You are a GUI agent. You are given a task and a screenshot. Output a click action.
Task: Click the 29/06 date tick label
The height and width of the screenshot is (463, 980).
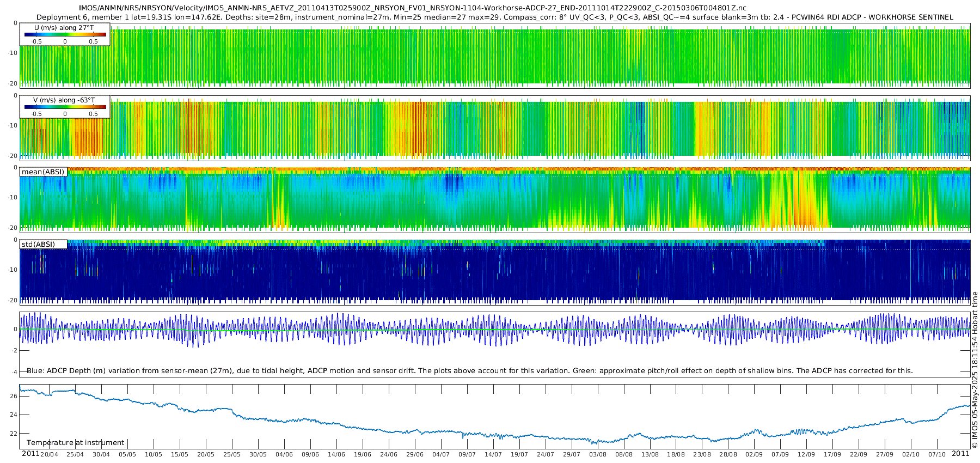tap(415, 454)
